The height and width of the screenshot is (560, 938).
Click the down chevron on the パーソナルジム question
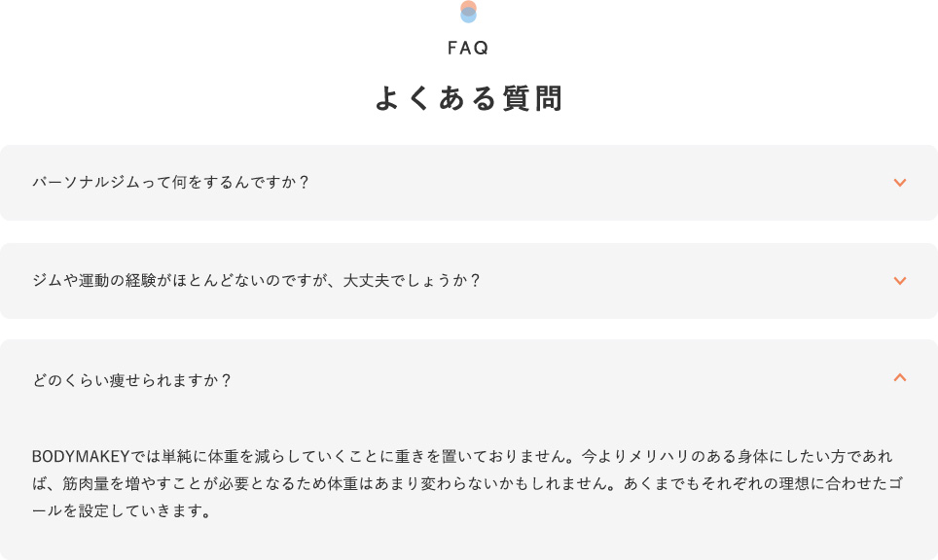coord(900,183)
